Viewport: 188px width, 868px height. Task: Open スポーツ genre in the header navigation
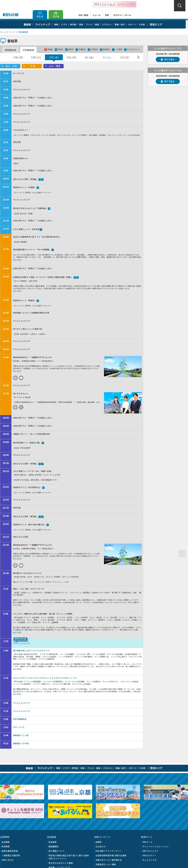[x=132, y=25]
